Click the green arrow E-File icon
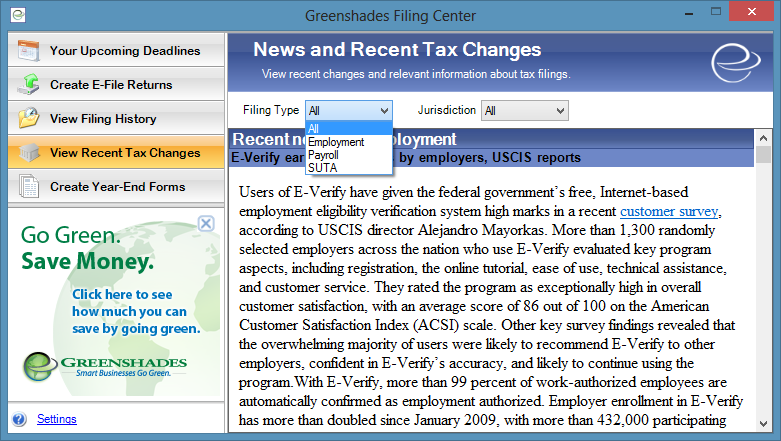 28,84
